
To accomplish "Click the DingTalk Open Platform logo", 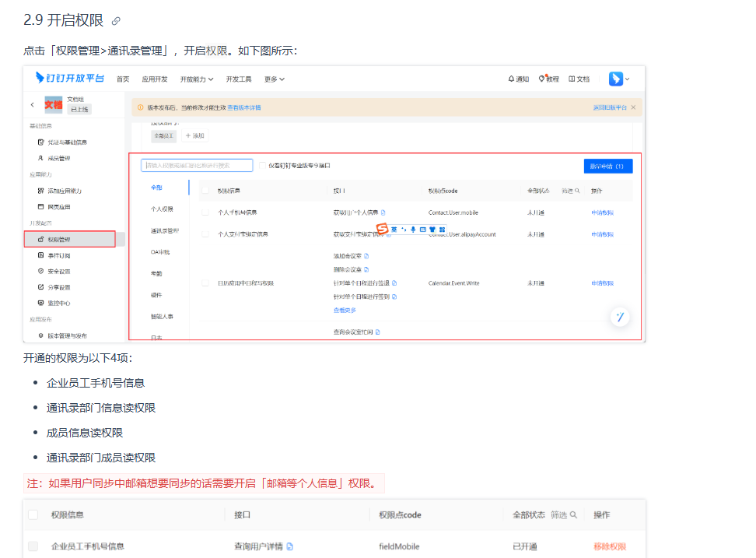I will click(x=70, y=79).
